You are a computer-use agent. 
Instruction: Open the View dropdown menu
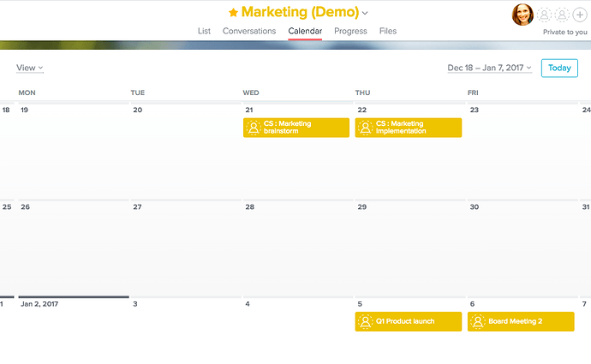(x=30, y=68)
